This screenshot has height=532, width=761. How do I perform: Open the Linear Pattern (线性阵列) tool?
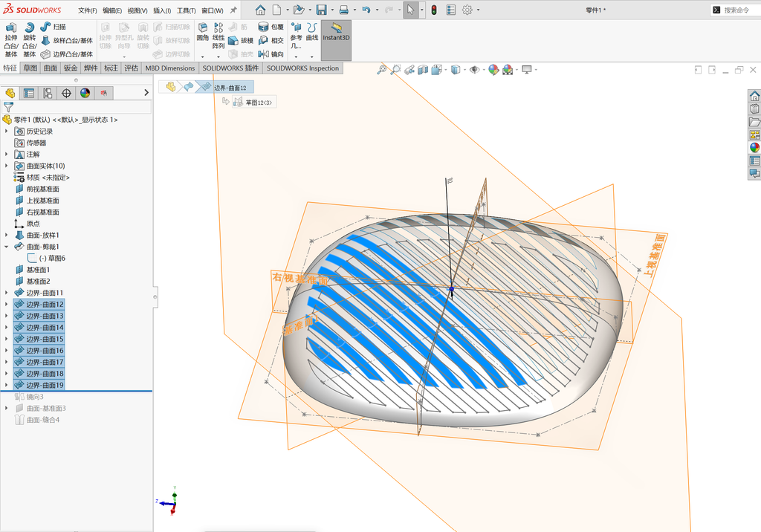[218, 36]
